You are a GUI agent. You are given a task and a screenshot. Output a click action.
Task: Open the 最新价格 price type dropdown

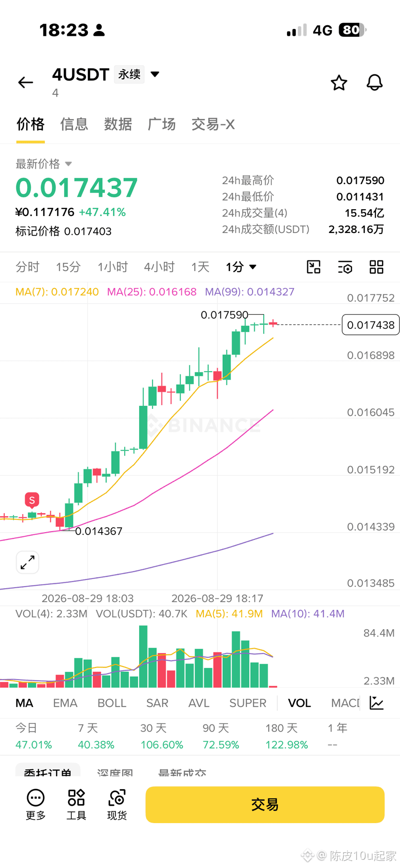[x=43, y=164]
